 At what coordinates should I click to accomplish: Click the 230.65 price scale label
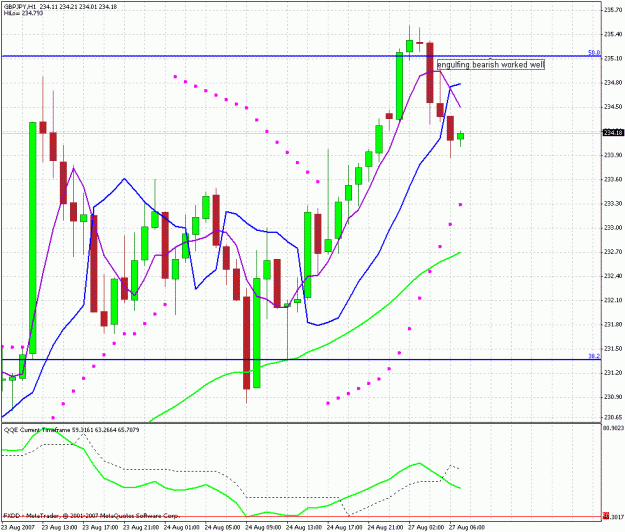[613, 418]
